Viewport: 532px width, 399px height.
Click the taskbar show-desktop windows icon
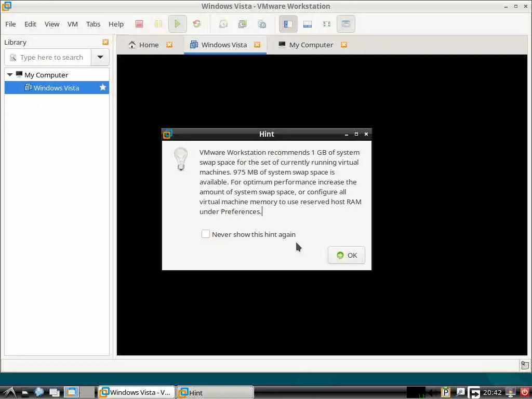(54, 393)
